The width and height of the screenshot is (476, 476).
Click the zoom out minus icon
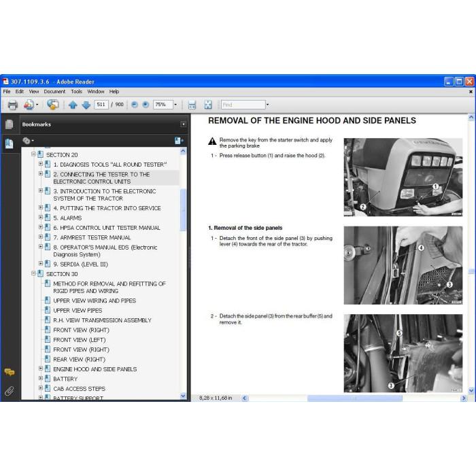point(135,105)
